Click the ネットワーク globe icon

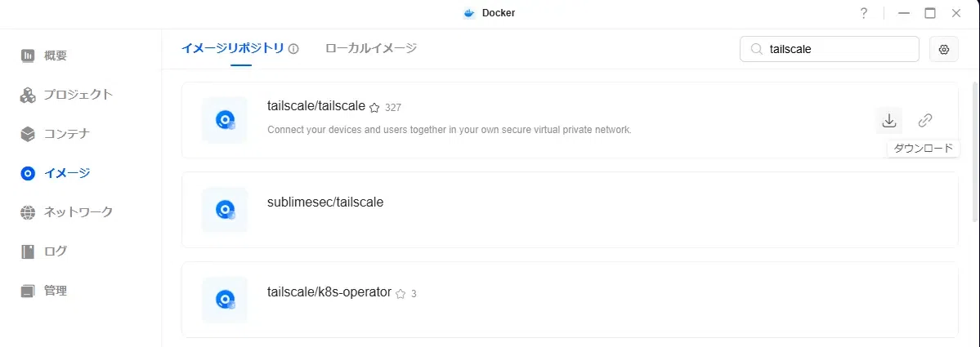(x=28, y=213)
